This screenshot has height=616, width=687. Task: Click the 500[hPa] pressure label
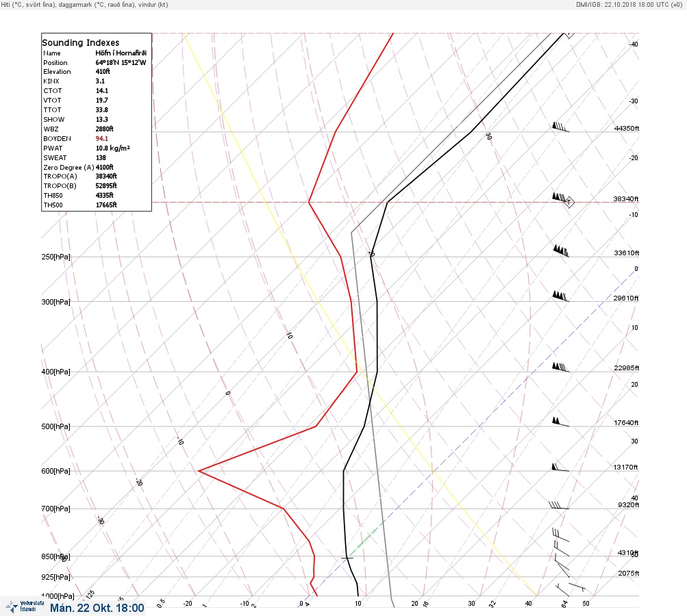tap(55, 426)
